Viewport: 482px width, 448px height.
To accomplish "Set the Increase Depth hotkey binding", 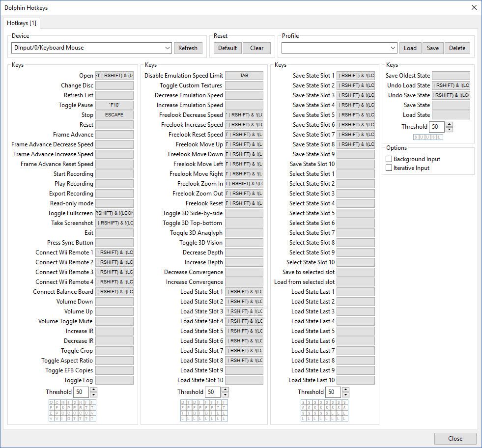I will [x=244, y=262].
